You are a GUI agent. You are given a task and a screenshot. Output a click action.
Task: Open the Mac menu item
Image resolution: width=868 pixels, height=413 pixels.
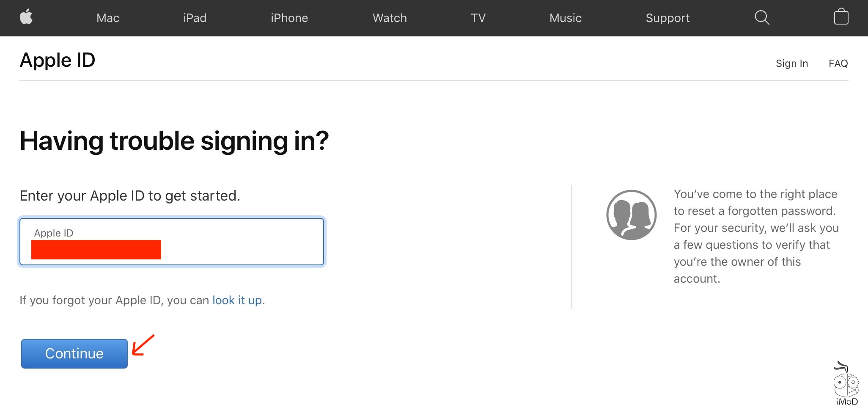point(108,18)
